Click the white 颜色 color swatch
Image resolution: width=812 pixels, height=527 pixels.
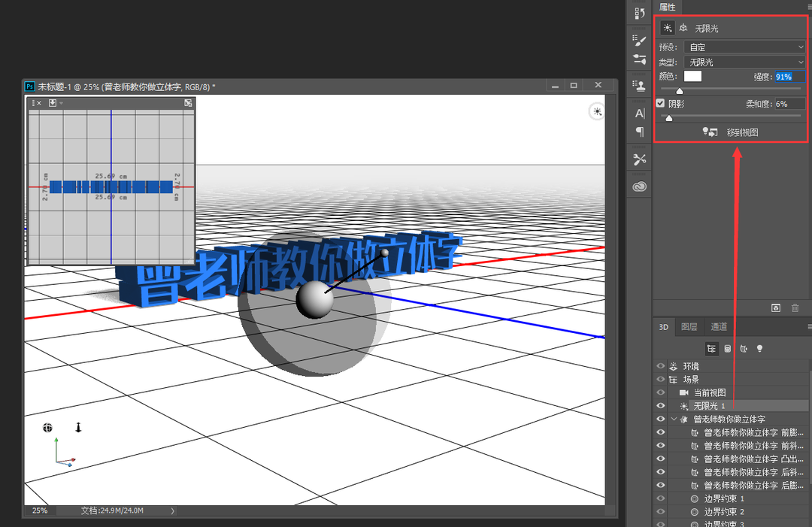tap(693, 76)
